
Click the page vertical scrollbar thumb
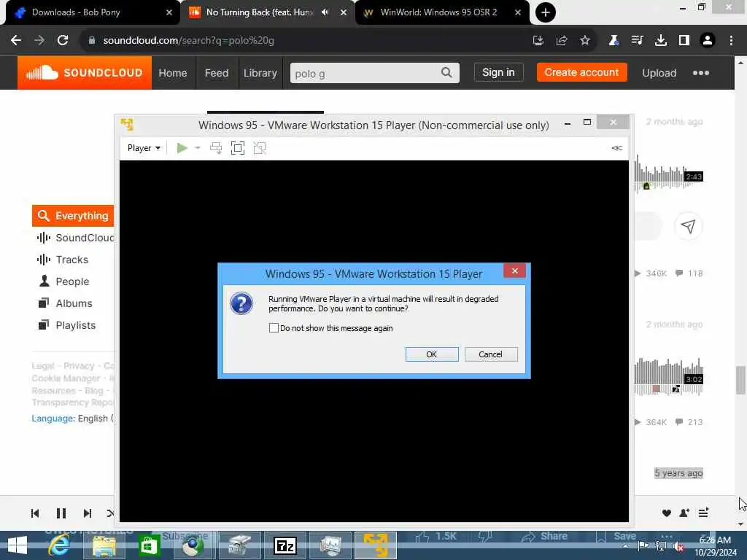740,380
